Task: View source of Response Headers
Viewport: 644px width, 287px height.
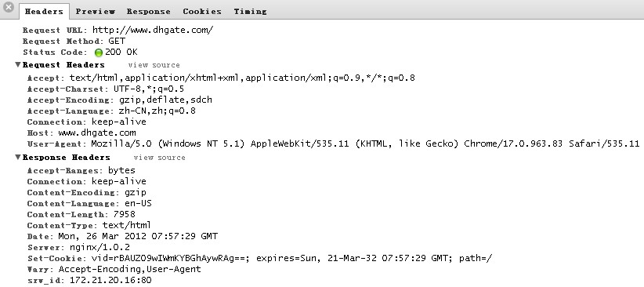Action: (x=159, y=158)
